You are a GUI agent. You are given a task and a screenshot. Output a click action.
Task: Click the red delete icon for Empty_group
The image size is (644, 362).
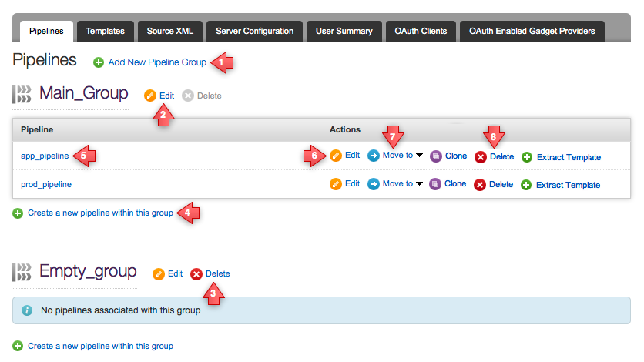pyautogui.click(x=196, y=274)
